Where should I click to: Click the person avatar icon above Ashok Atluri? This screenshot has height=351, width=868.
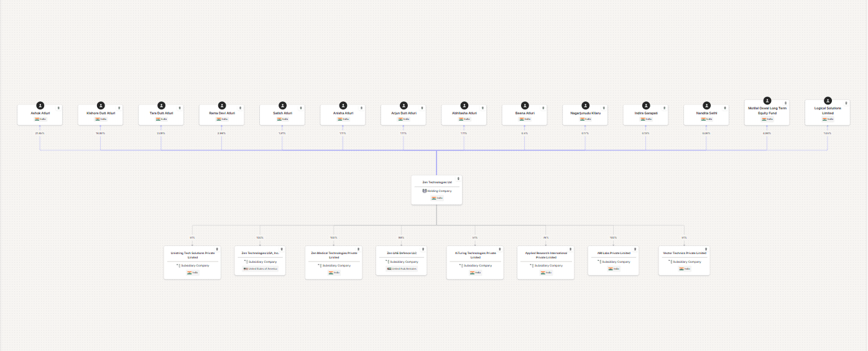[40, 106]
